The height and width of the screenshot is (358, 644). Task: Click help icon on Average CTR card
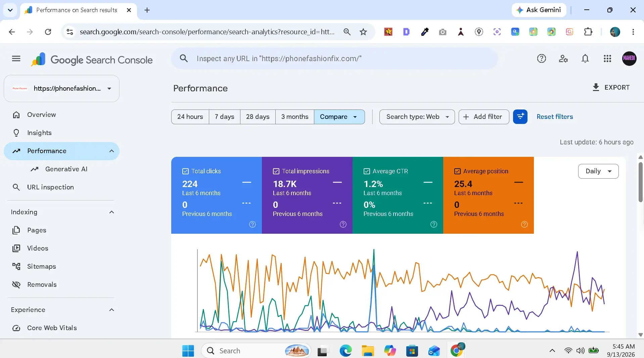pyautogui.click(x=434, y=224)
